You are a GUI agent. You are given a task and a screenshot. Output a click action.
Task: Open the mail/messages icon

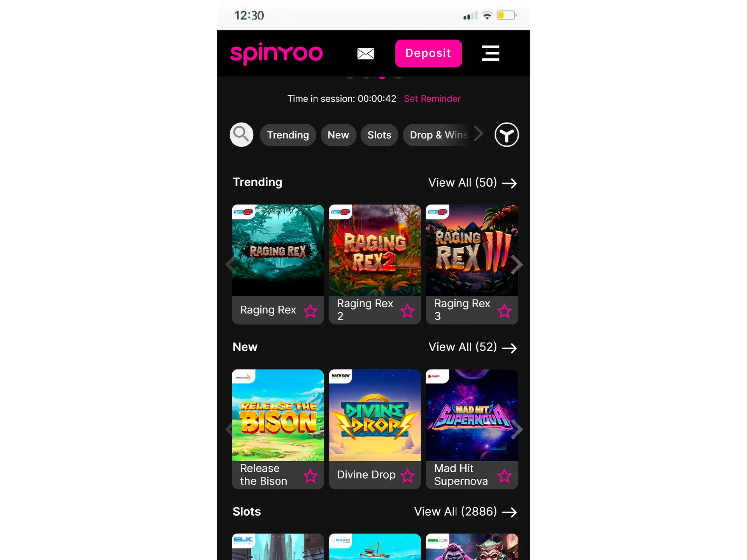point(366,53)
